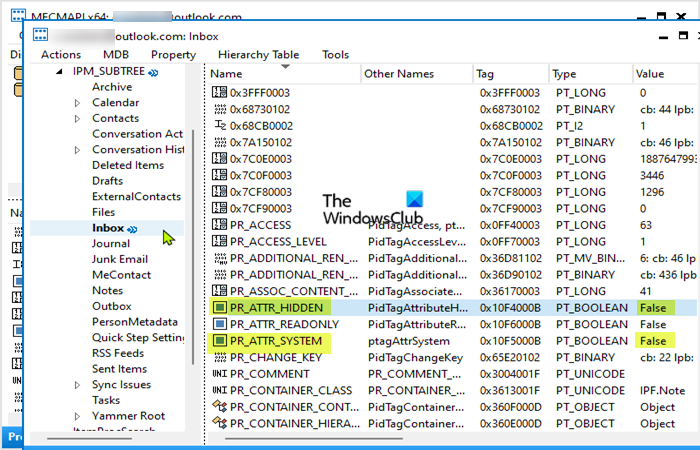Click the binary icon of the 0x36D90102 row
Viewport: 700px width, 450px height.
pos(220,274)
